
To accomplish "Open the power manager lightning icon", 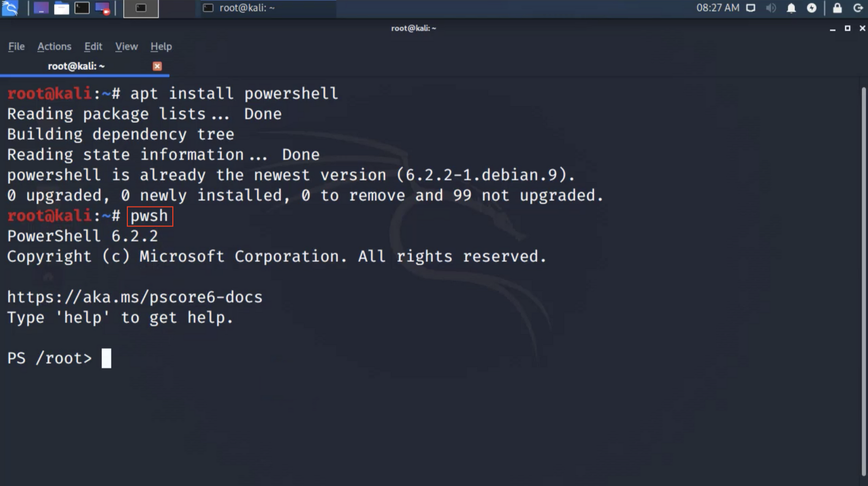I will [812, 8].
